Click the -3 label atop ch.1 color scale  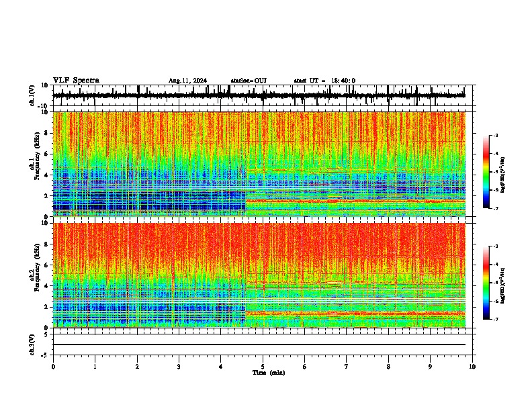click(x=496, y=135)
